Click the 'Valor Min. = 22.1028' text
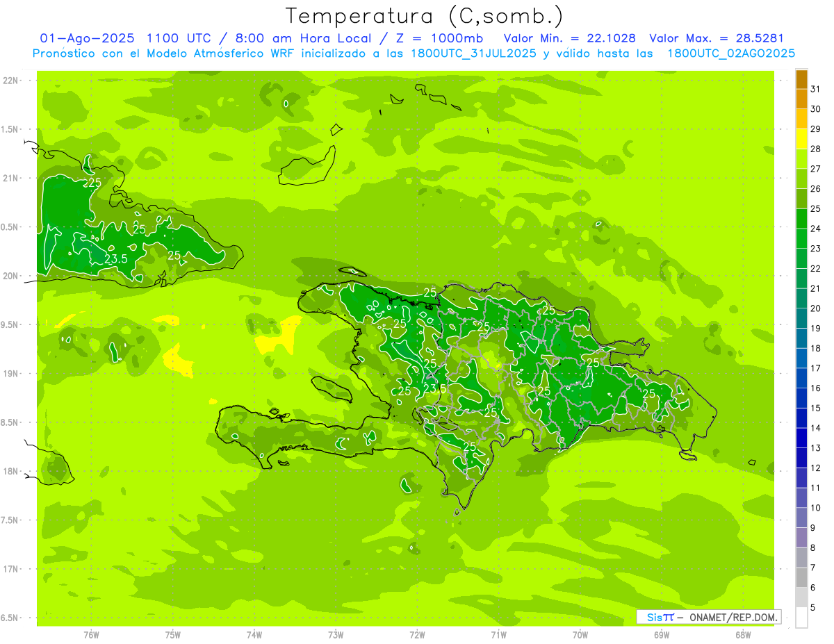Image resolution: width=834 pixels, height=644 pixels. (x=569, y=38)
